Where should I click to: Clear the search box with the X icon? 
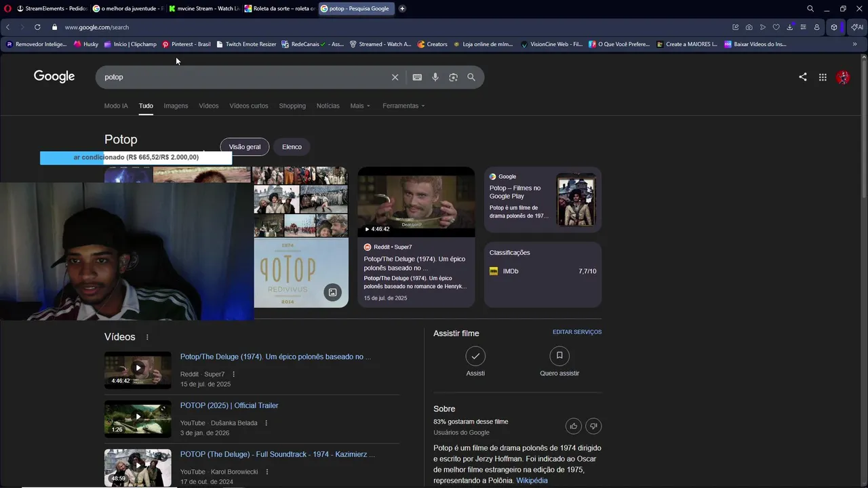[395, 77]
